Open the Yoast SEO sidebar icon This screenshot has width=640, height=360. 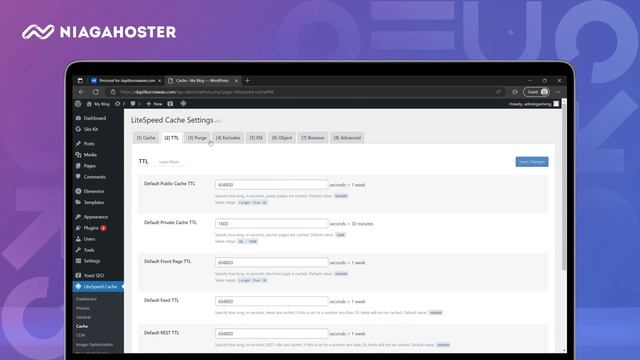click(78, 276)
